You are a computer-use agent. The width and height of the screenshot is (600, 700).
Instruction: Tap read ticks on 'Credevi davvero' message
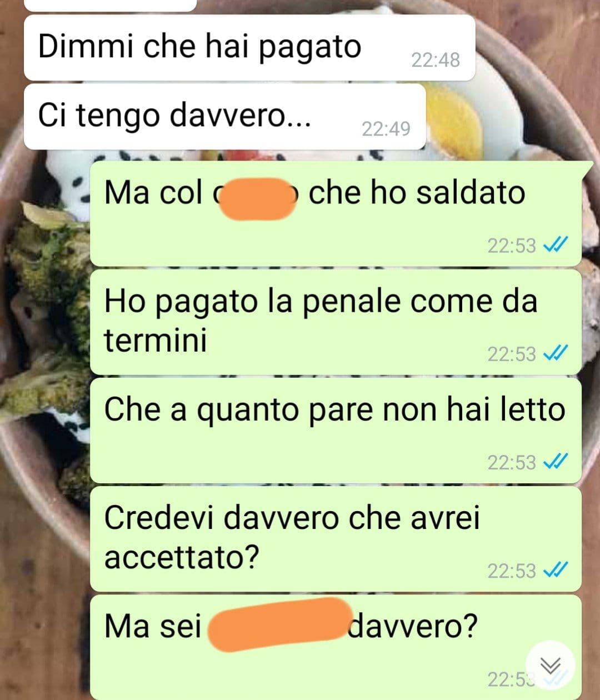pos(556,571)
